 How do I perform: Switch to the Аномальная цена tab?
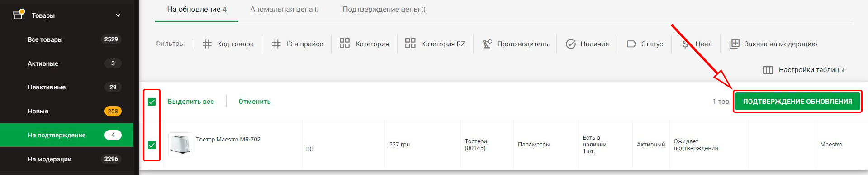click(285, 10)
